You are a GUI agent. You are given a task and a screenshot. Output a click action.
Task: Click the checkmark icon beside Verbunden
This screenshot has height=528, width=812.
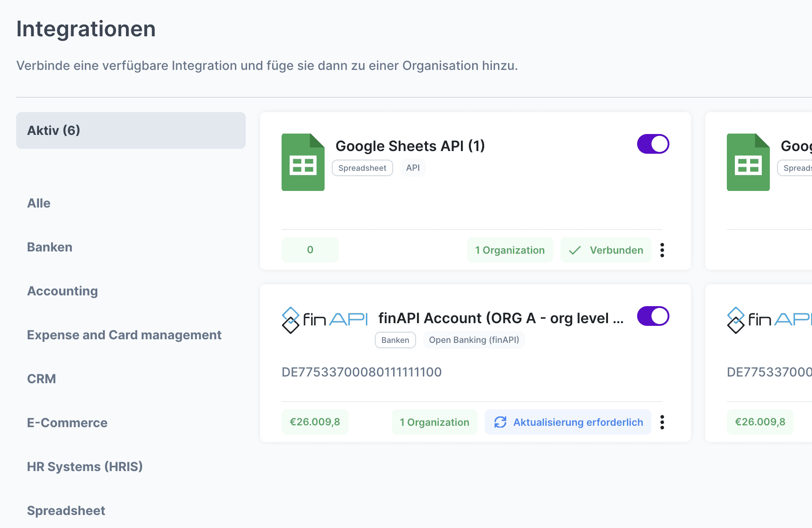click(x=574, y=250)
